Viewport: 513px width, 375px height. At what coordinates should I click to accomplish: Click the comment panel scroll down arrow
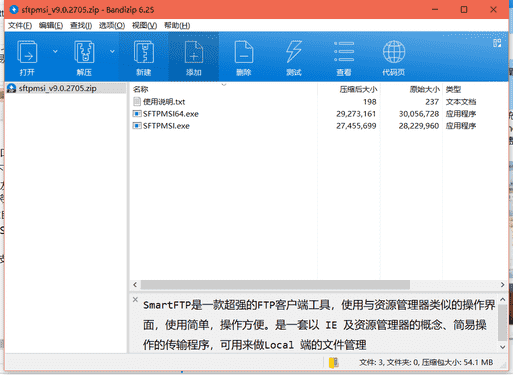pos(502,347)
